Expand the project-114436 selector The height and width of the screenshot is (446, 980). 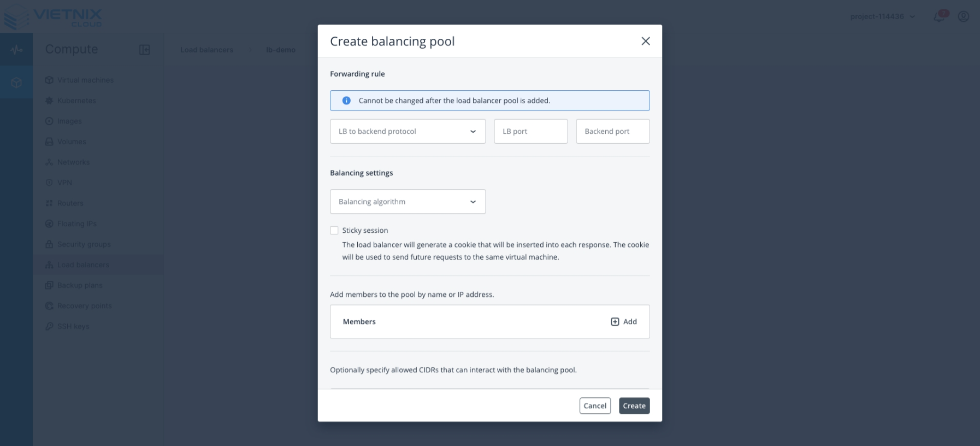pos(881,16)
